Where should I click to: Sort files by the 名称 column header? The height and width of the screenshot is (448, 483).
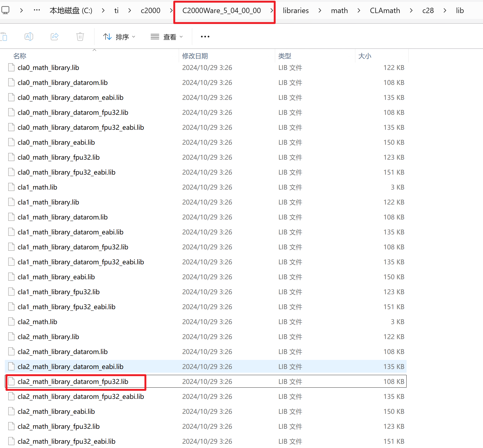(20, 56)
